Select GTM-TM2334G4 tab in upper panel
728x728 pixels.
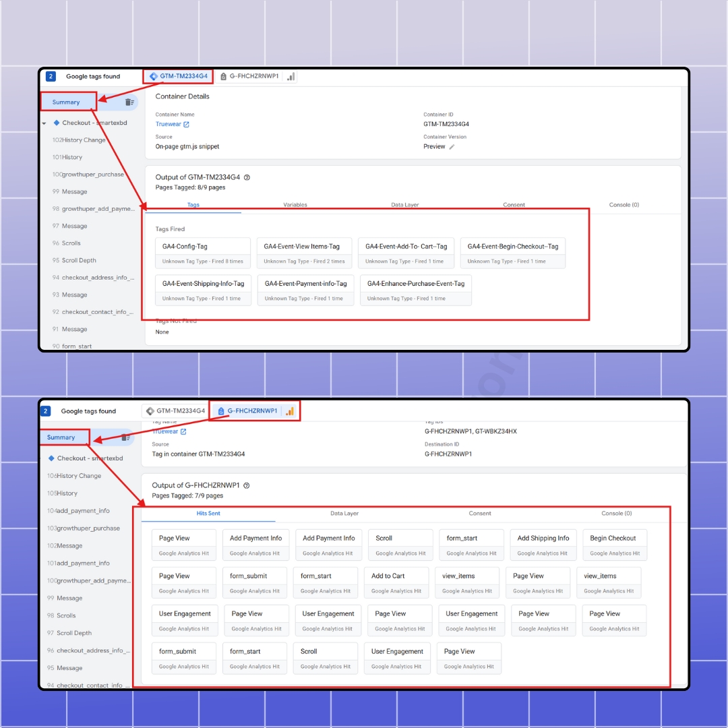(x=178, y=76)
